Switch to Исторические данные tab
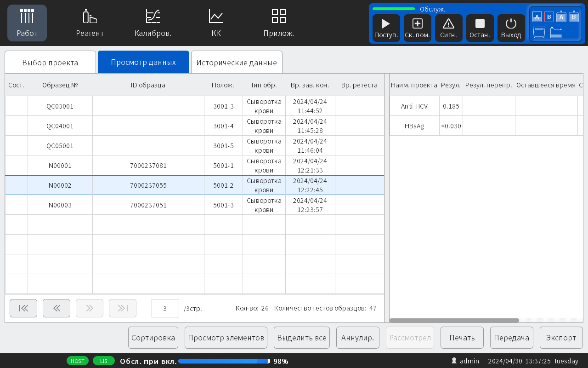The image size is (588, 368). point(237,62)
